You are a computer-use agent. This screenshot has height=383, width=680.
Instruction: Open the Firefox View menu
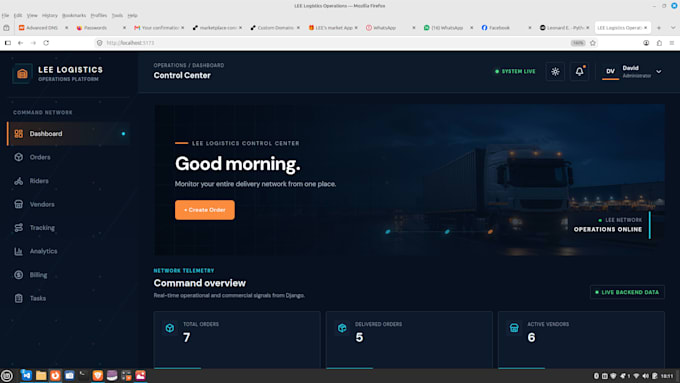(x=32, y=15)
